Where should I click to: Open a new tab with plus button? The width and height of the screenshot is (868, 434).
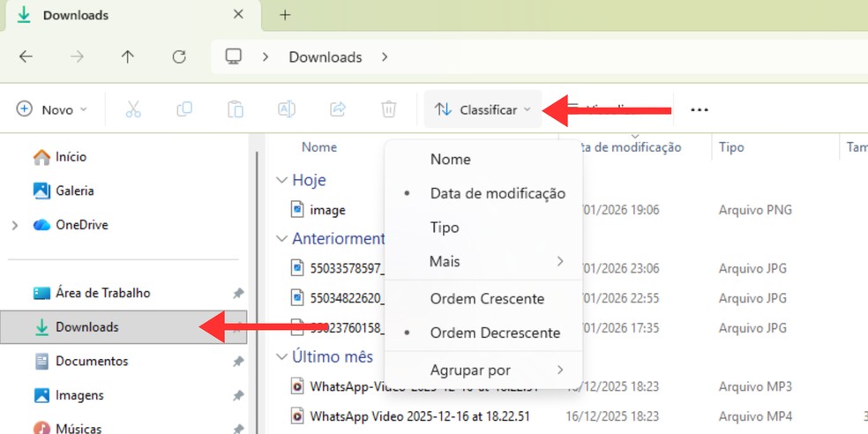tap(285, 15)
